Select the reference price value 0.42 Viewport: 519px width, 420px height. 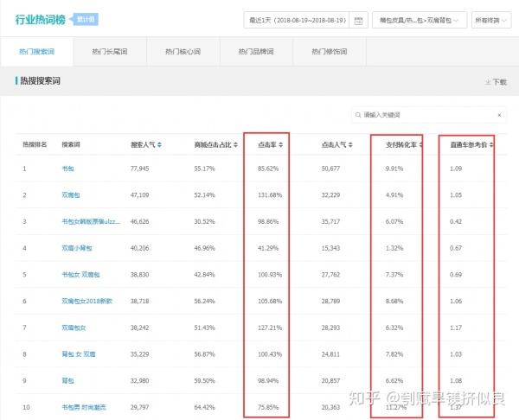pos(456,221)
